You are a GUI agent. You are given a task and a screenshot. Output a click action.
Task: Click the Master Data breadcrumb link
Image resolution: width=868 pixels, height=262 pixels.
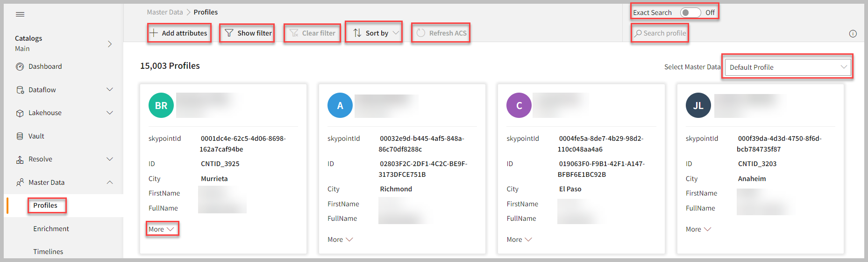point(165,12)
